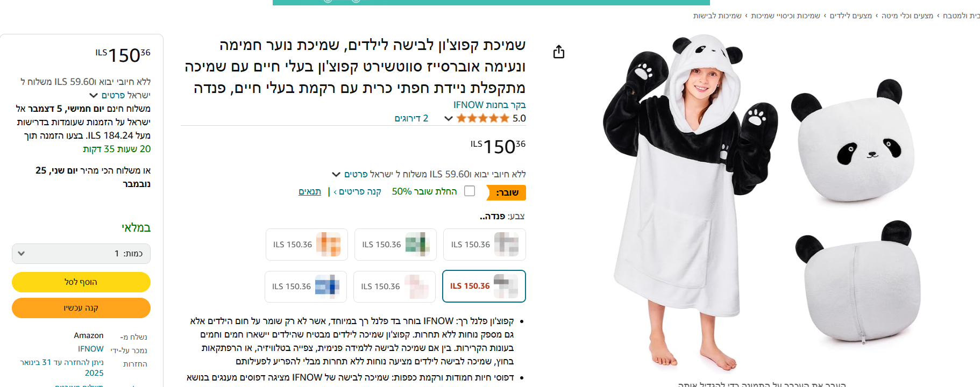Image resolution: width=980 pixels, height=387 pixels.
Task: Expand details chevron in the buy box
Action: pyautogui.click(x=94, y=95)
